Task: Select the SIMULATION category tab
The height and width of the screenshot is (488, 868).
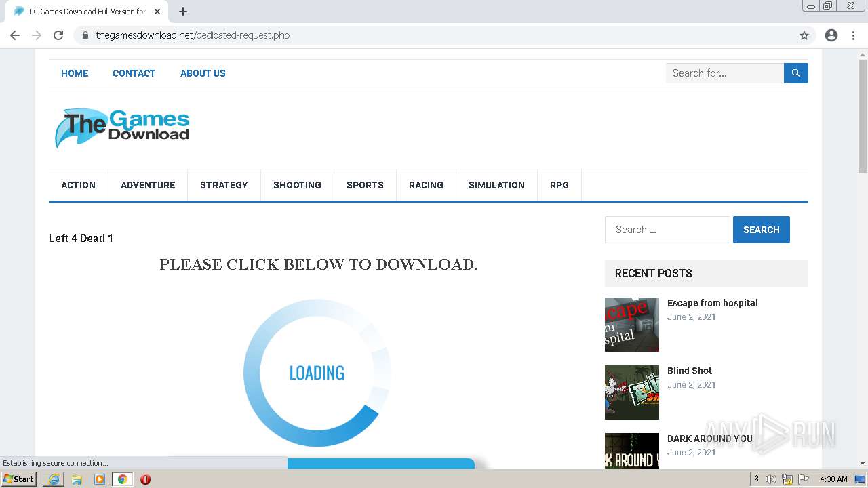Action: coord(496,185)
